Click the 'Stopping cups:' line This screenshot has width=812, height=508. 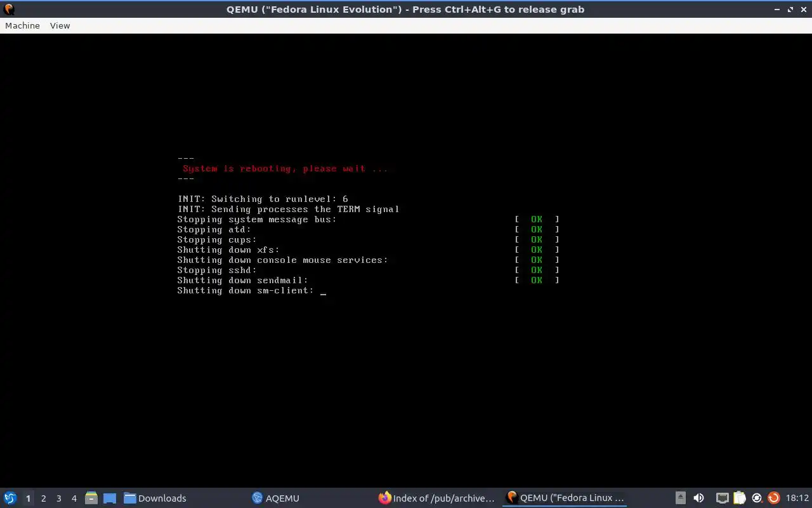pos(217,239)
